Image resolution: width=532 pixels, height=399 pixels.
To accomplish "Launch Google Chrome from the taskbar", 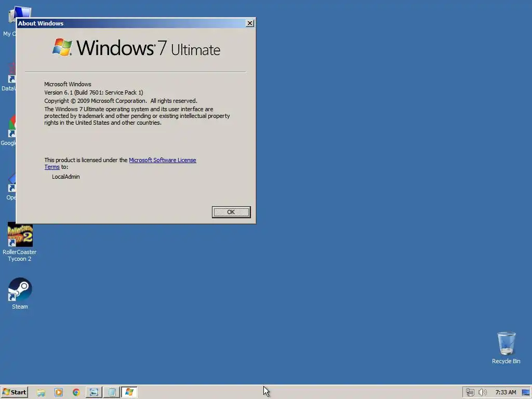I will (76, 393).
